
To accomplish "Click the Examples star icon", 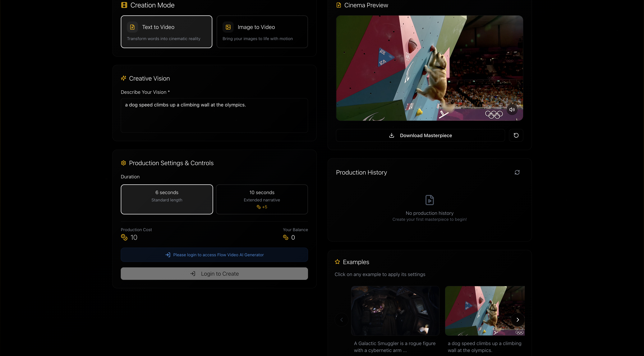I will pyautogui.click(x=337, y=262).
